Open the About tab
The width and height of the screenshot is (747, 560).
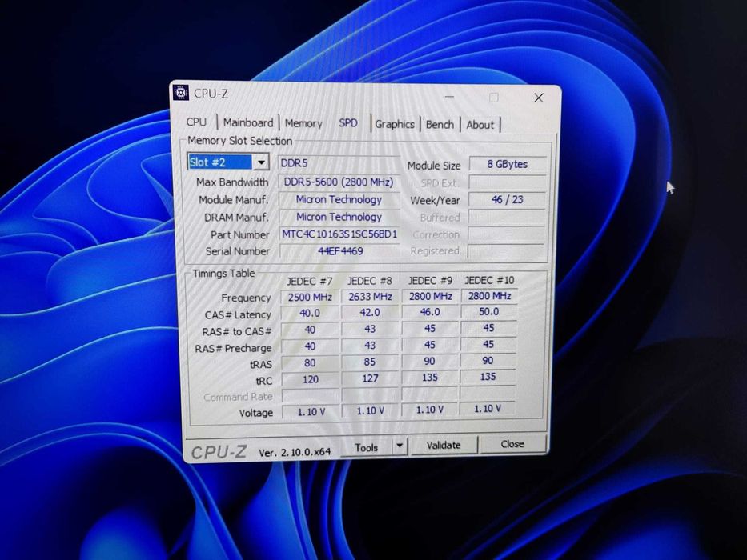(x=480, y=125)
